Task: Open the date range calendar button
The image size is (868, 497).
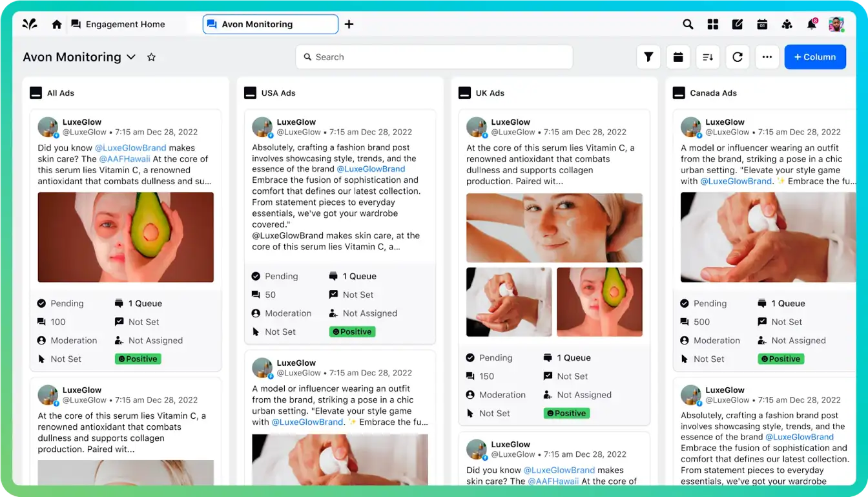Action: [678, 57]
